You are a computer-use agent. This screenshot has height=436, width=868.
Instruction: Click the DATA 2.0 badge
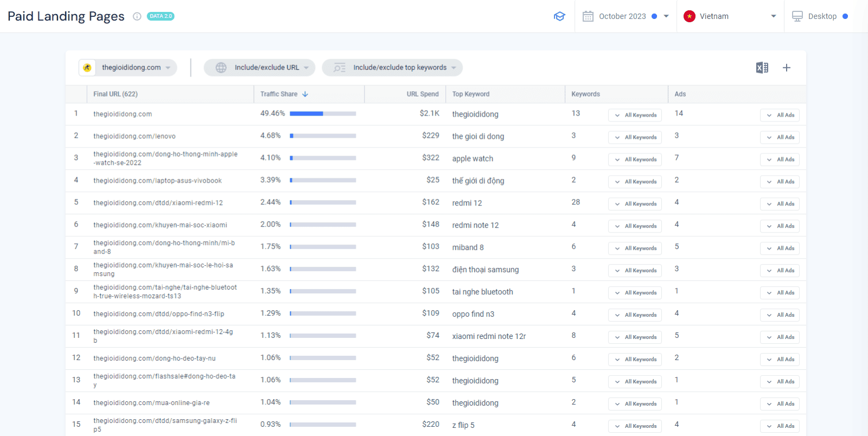pyautogui.click(x=161, y=16)
